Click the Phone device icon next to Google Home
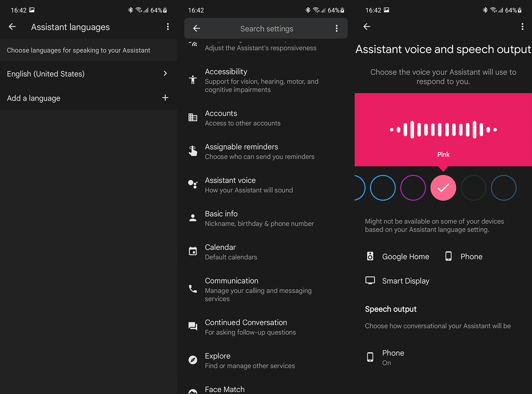Viewport: 532px width, 394px height. (448, 256)
